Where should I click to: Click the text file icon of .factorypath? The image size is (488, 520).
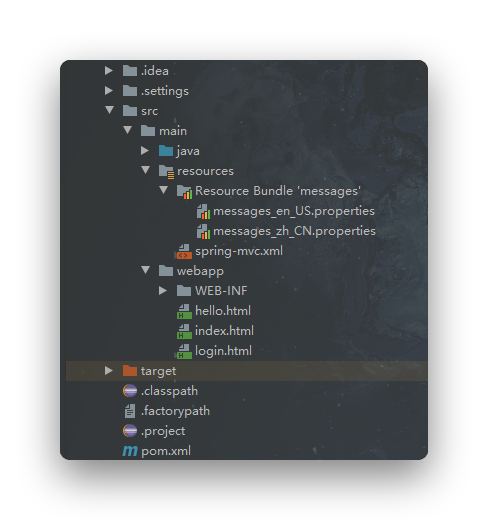(130, 411)
